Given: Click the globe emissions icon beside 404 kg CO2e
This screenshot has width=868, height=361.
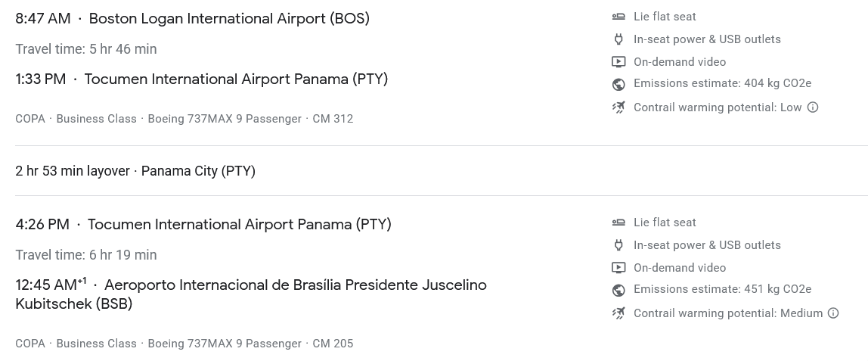Looking at the screenshot, I should (x=618, y=84).
